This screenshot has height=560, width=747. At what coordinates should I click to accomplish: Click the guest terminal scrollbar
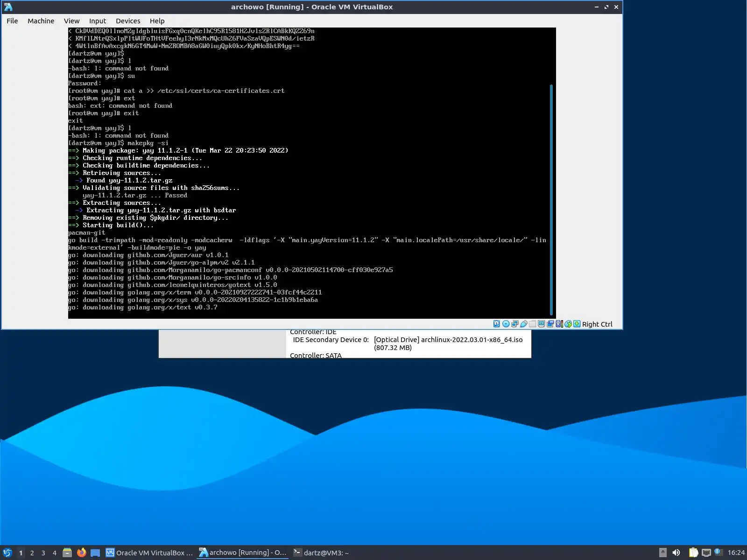pyautogui.click(x=551, y=200)
